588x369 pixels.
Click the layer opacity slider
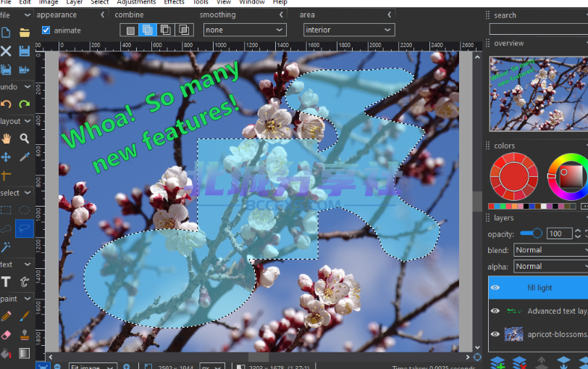(x=532, y=233)
